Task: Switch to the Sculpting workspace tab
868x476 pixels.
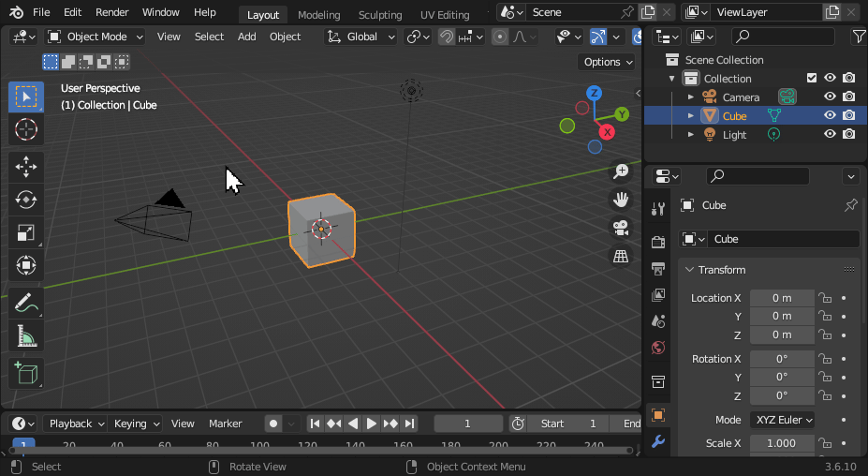Action: pos(380,15)
